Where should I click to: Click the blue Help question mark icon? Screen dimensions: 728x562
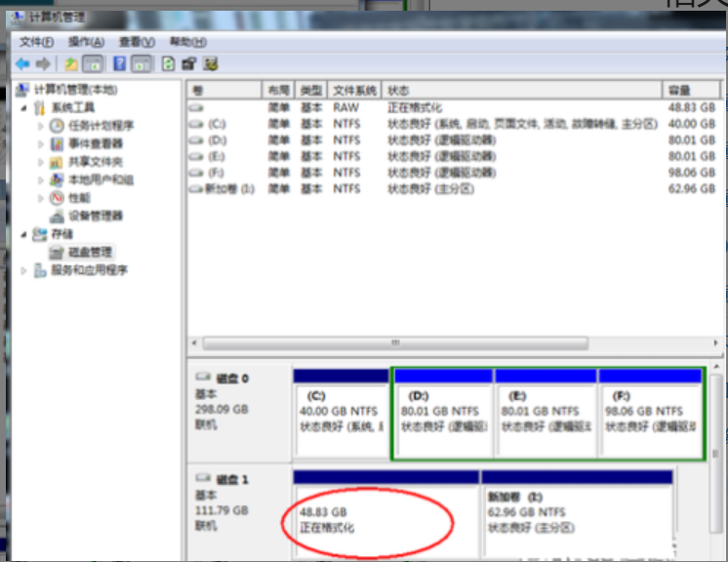point(120,63)
